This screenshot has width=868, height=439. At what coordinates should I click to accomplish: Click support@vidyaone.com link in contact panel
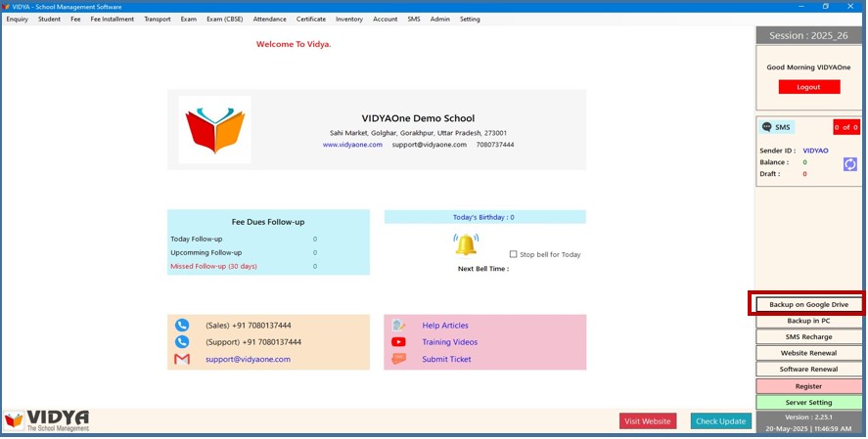tap(248, 360)
